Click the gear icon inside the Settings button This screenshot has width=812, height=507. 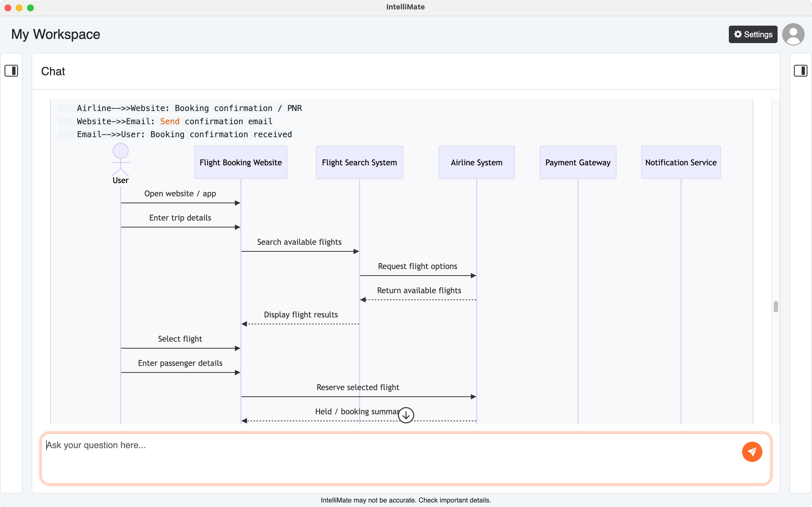coord(738,34)
